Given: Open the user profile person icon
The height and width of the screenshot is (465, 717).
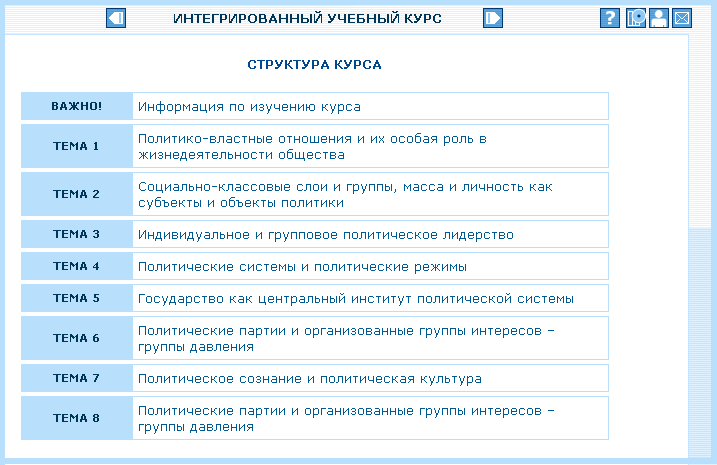Looking at the screenshot, I should click(x=659, y=18).
